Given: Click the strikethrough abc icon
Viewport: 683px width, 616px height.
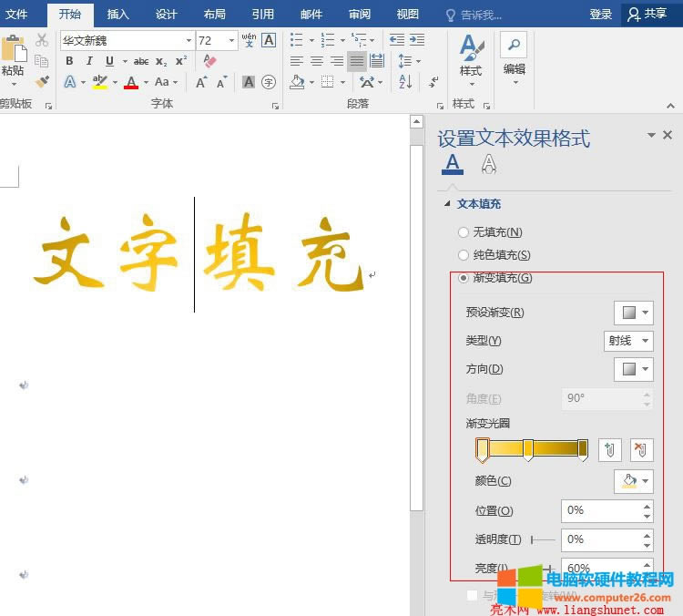Looking at the screenshot, I should (x=141, y=61).
